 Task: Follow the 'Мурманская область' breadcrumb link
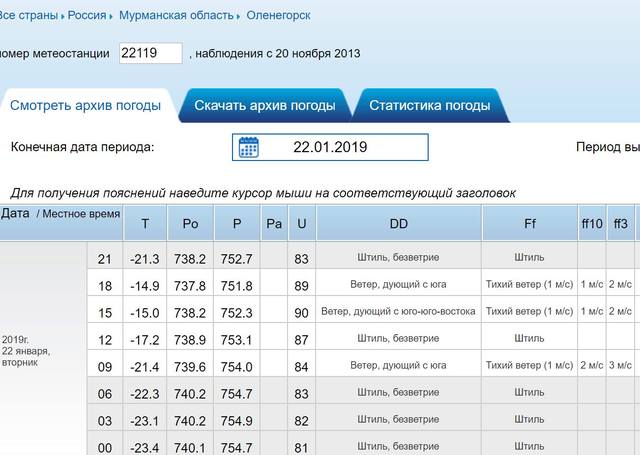coord(176,15)
